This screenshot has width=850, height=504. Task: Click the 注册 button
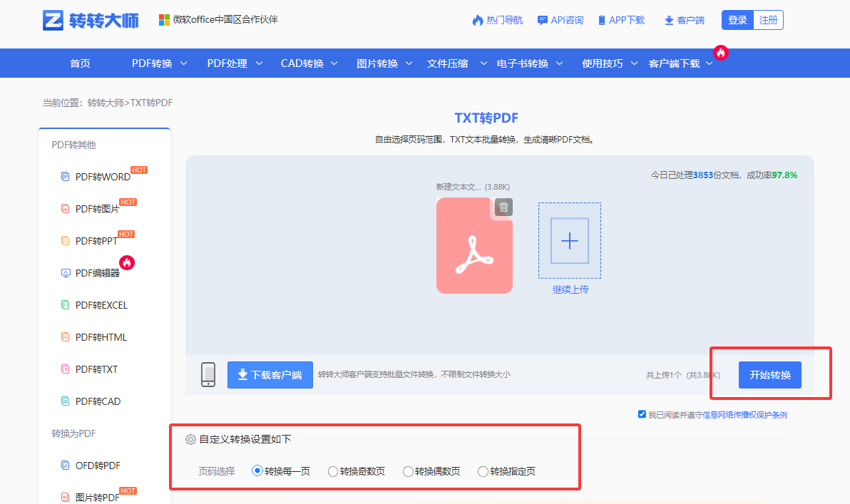[768, 20]
